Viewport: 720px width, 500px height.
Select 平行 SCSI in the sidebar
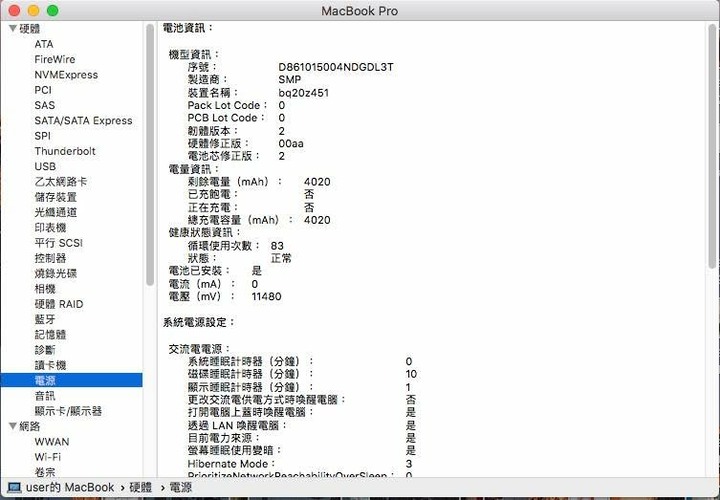(58, 243)
